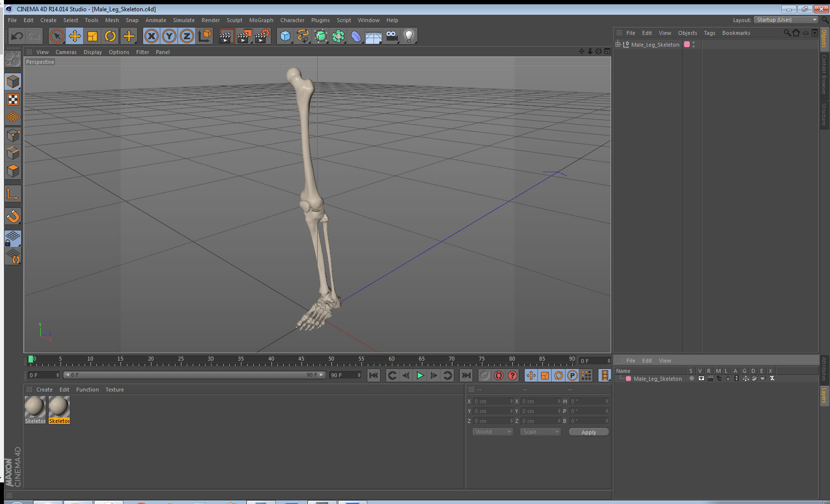Toggle Parameter keyframe recording P button
This screenshot has height=504, width=830.
click(x=572, y=375)
